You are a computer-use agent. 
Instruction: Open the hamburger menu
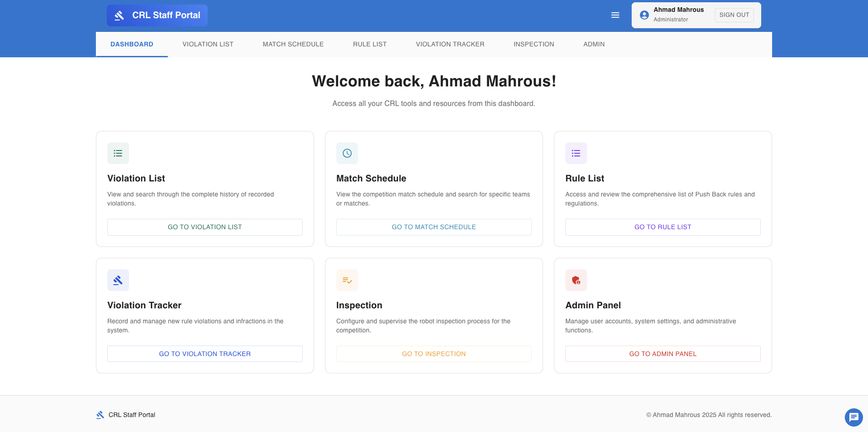(x=615, y=15)
